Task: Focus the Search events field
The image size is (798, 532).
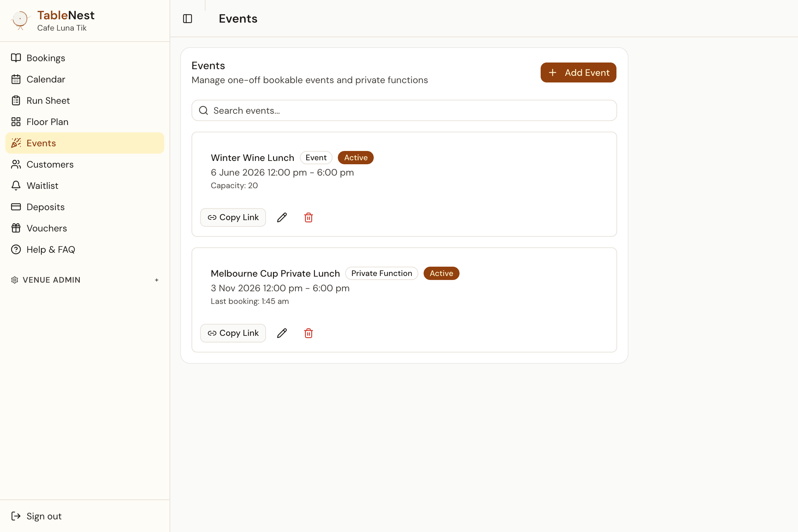Action: coord(404,111)
